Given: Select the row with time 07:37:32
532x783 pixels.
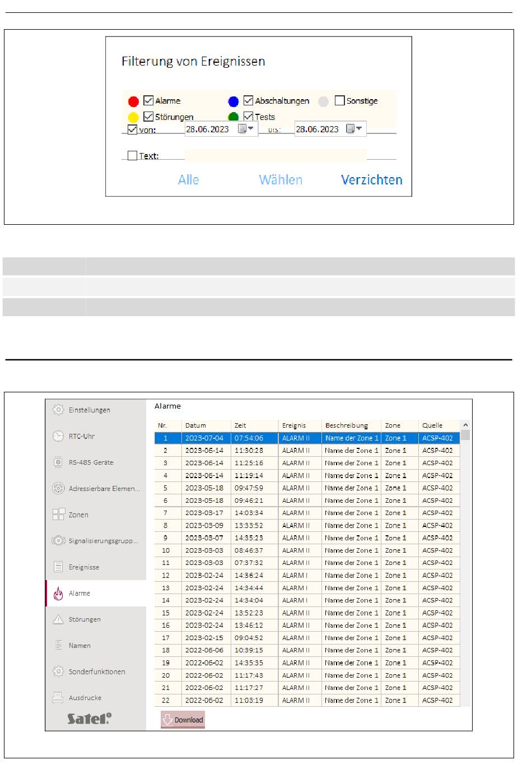Looking at the screenshot, I should (x=307, y=563).
